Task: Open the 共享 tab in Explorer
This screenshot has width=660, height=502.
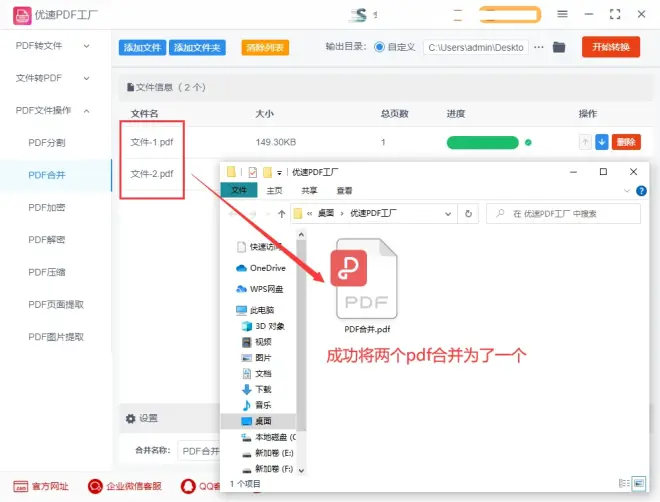Action: point(309,191)
